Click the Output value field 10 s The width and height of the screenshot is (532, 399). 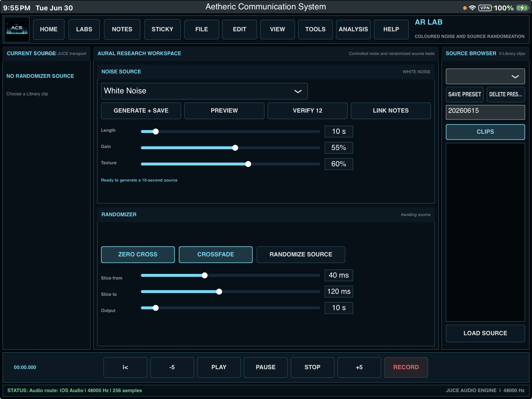pyautogui.click(x=339, y=308)
